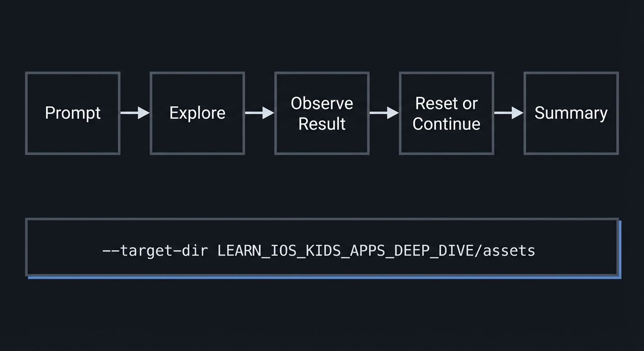Click the "Reset or" line of text
This screenshot has height=351, width=644.
pyautogui.click(x=446, y=103)
